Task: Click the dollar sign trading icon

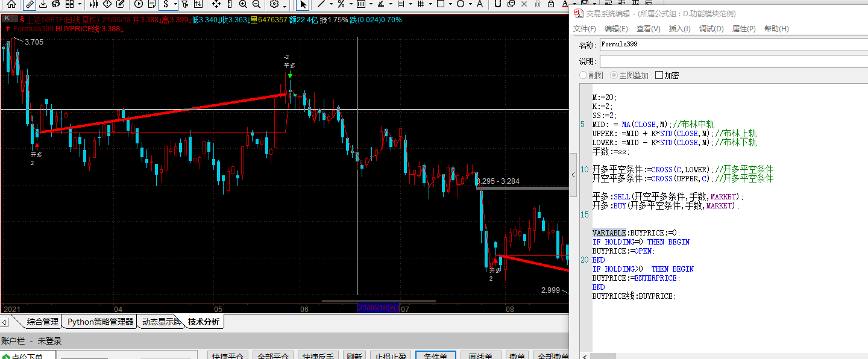Action: (166, 4)
